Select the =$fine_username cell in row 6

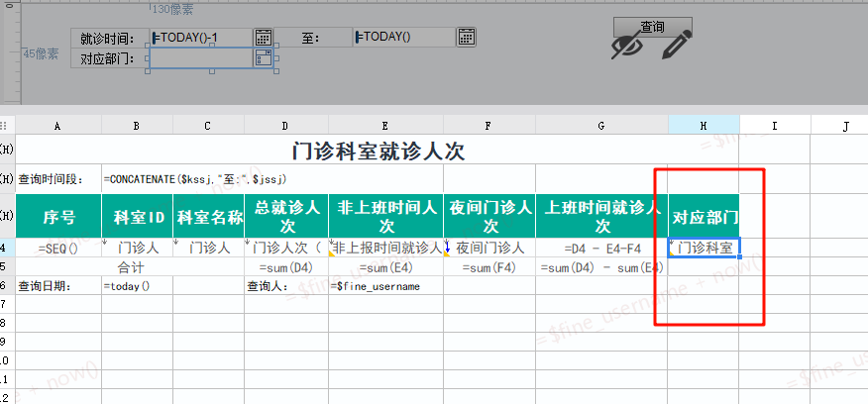[385, 286]
